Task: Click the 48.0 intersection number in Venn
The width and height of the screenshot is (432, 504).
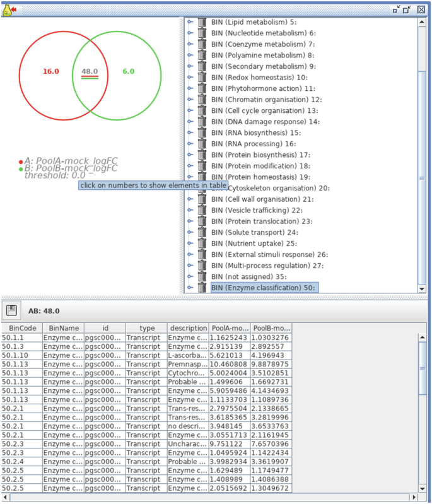Action: click(90, 72)
